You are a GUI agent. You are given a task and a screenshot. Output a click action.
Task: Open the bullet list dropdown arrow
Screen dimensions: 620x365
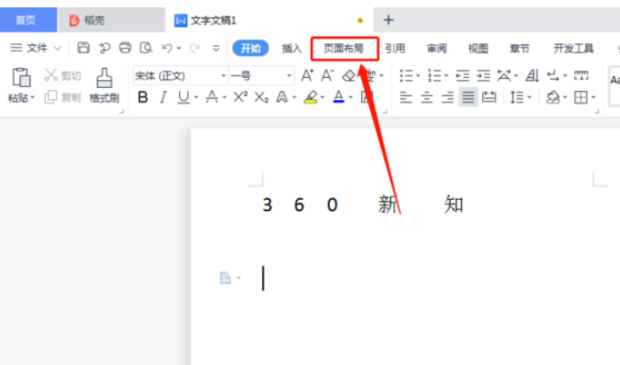[x=418, y=76]
